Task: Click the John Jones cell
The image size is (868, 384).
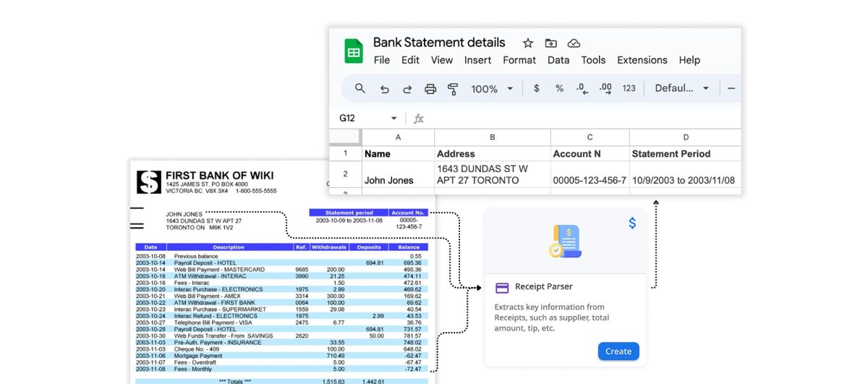Action: click(398, 174)
